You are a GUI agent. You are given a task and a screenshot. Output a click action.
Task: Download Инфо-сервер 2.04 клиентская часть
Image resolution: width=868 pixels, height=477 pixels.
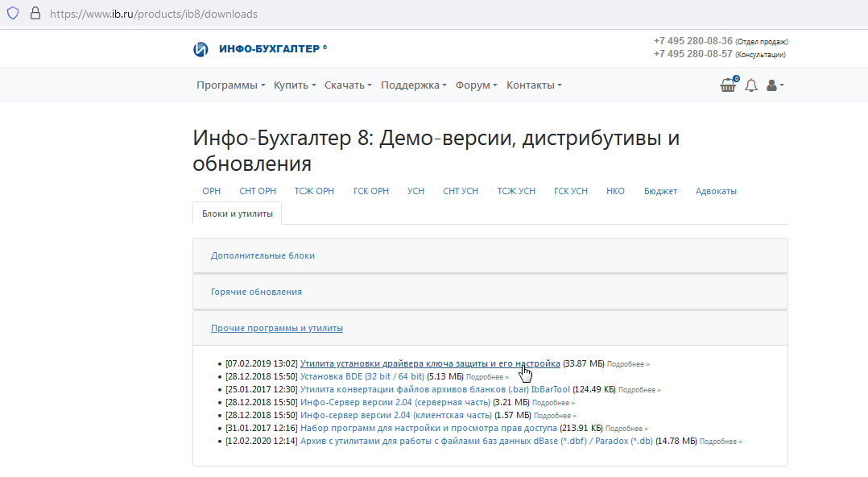396,415
